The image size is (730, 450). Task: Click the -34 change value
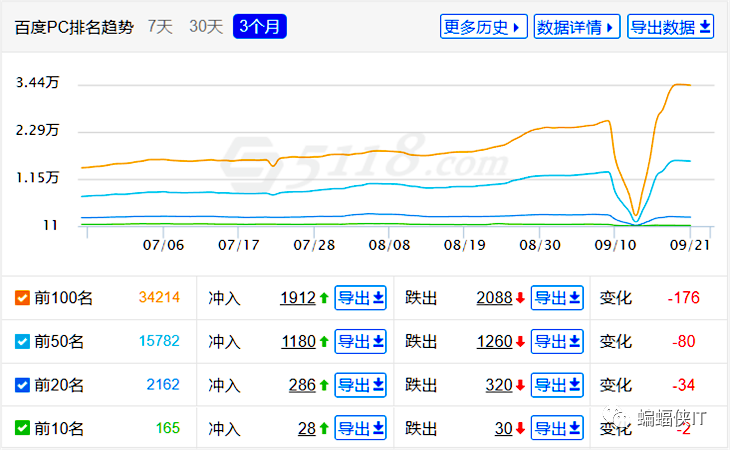coord(683,385)
